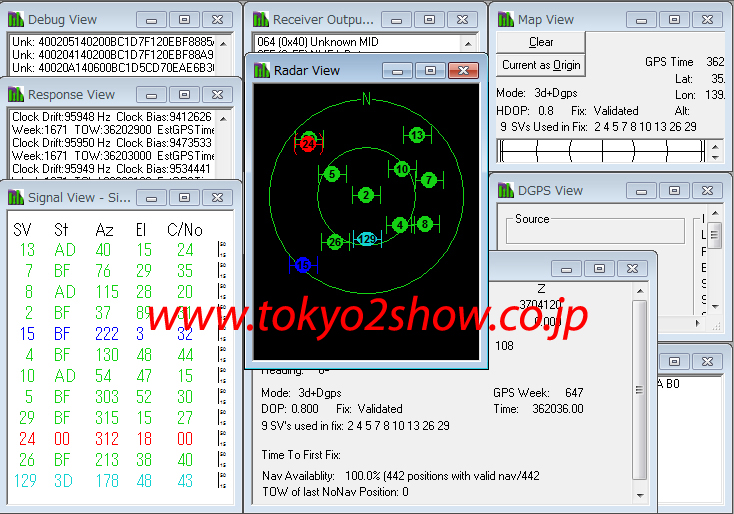Click DGPS View scrollbar down arrow
The width and height of the screenshot is (734, 514).
tap(715, 306)
